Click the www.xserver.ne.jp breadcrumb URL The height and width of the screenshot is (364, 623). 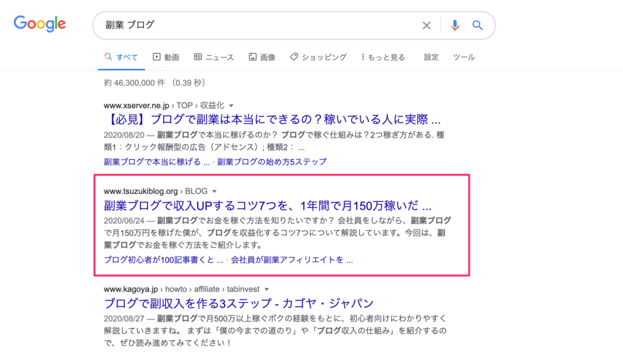(136, 106)
